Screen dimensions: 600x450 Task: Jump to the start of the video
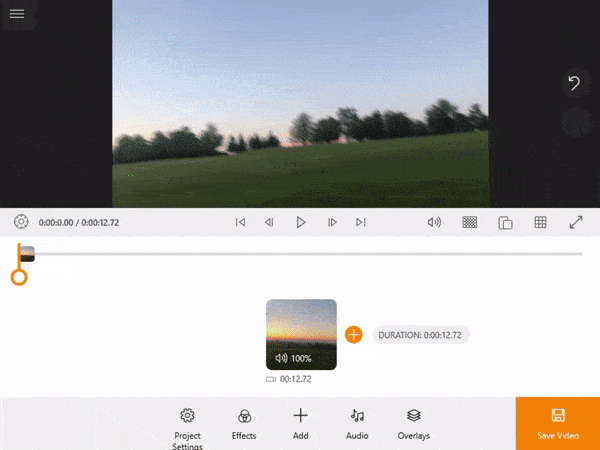240,222
